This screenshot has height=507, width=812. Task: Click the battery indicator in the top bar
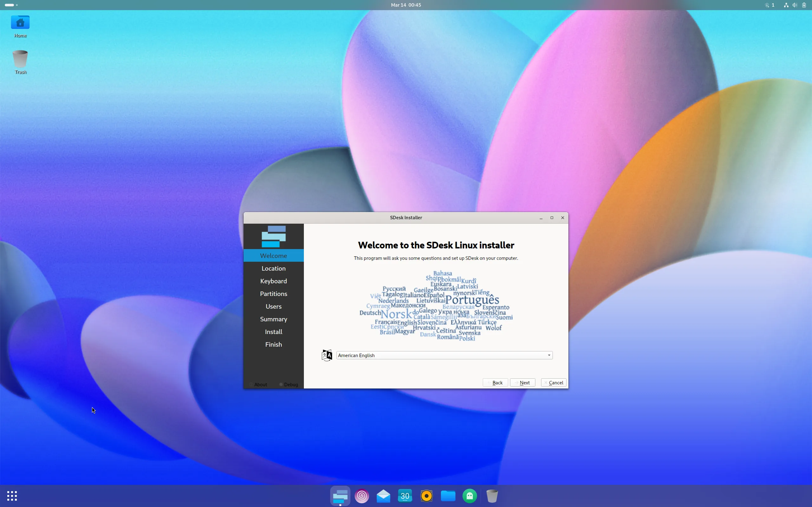coord(804,5)
